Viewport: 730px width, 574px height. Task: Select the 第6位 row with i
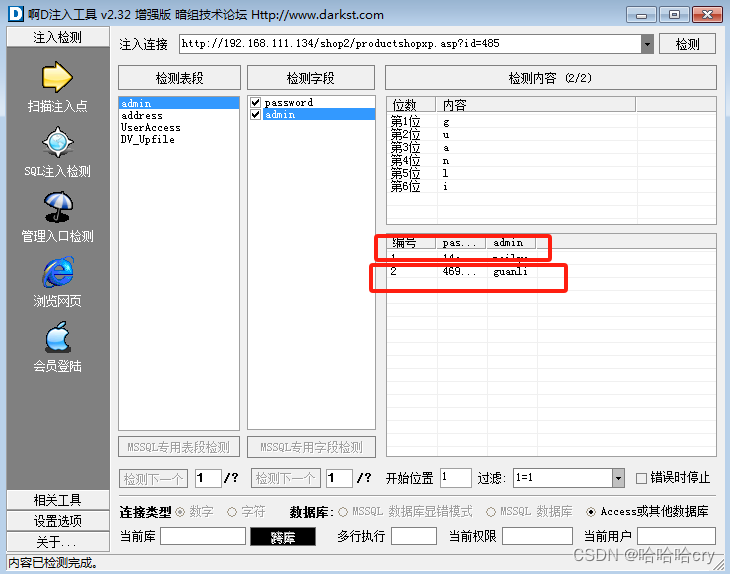(551, 187)
